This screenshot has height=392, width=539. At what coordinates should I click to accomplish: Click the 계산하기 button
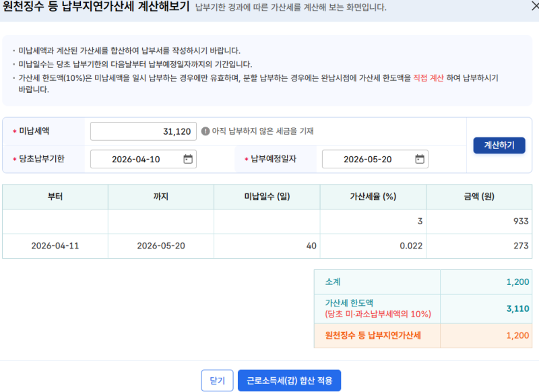point(499,145)
